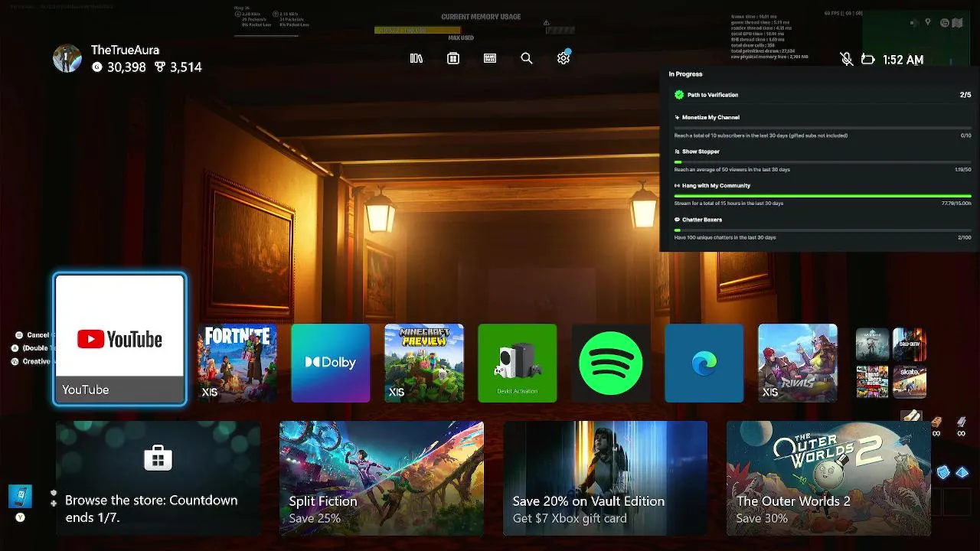Click the Creative button hint
Viewport: 980px width, 551px height.
tap(31, 361)
